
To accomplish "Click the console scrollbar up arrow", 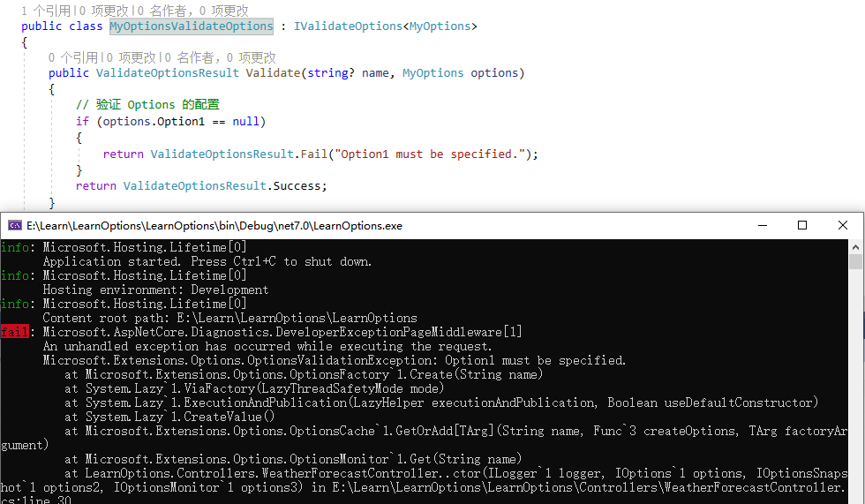I will [x=855, y=246].
